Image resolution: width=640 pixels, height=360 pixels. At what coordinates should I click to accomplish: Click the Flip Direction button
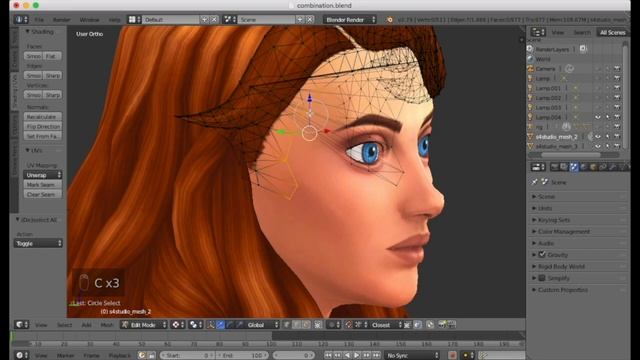[x=43, y=127]
